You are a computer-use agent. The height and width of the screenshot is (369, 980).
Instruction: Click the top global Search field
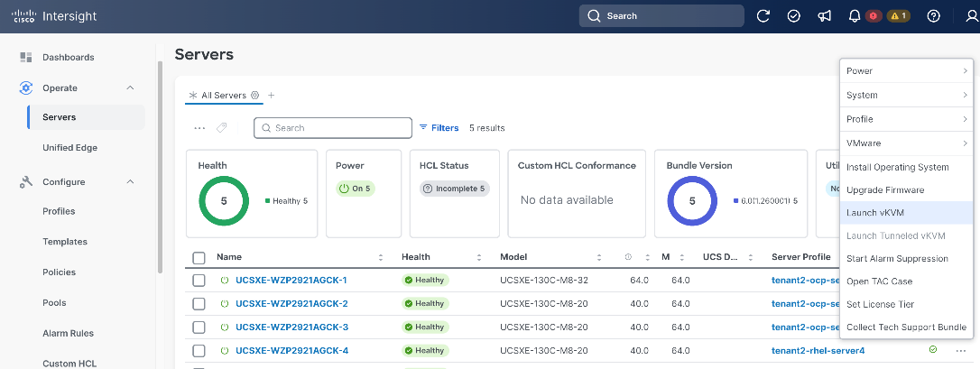661,16
